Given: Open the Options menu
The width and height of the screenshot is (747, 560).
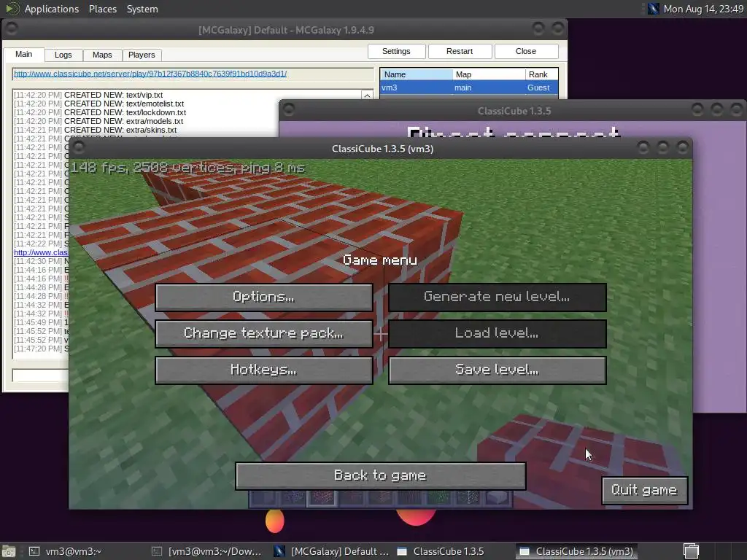Looking at the screenshot, I should coord(264,297).
